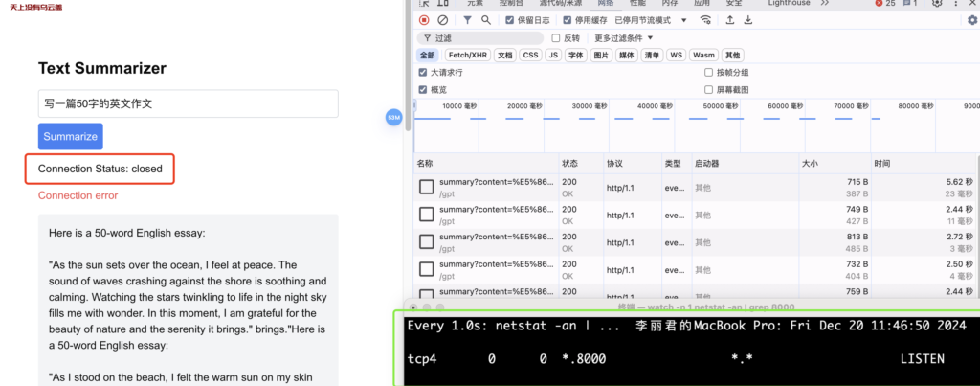Screen dimensions: 980x386
Task: Click the 70000 毫秒 timeline marker
Action: click(852, 106)
